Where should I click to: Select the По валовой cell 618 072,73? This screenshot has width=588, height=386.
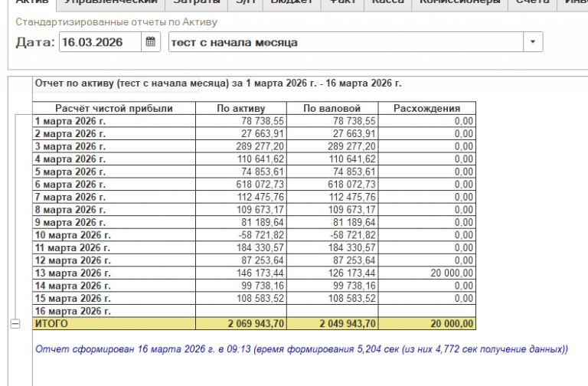(x=332, y=185)
